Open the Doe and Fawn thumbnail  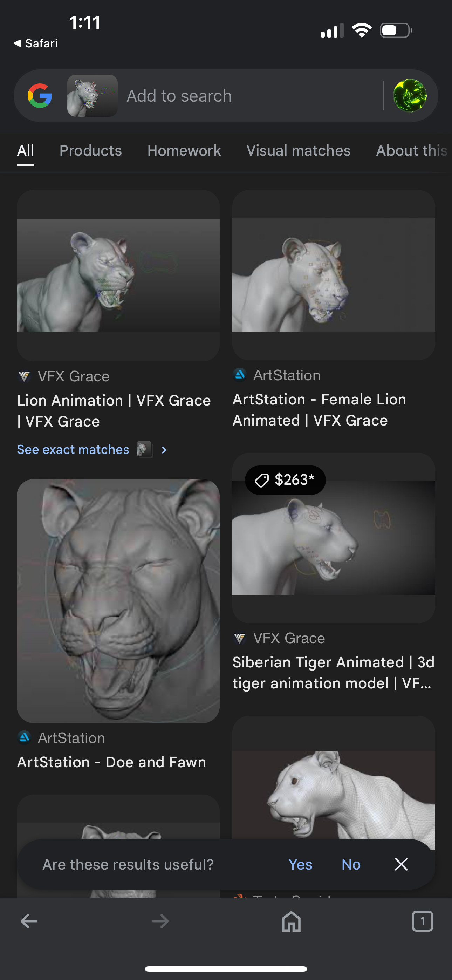click(x=118, y=601)
